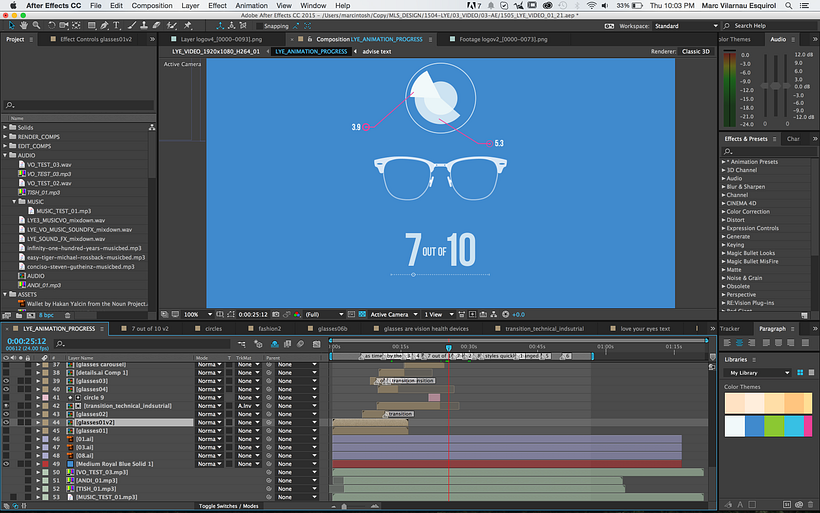The image size is (820, 513).
Task: Click the Classic 3D renderer button
Action: (x=696, y=52)
